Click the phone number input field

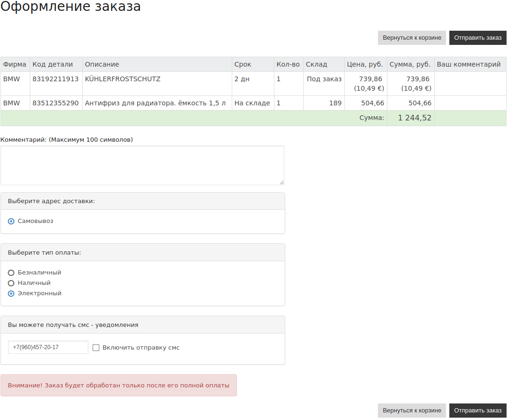48,347
